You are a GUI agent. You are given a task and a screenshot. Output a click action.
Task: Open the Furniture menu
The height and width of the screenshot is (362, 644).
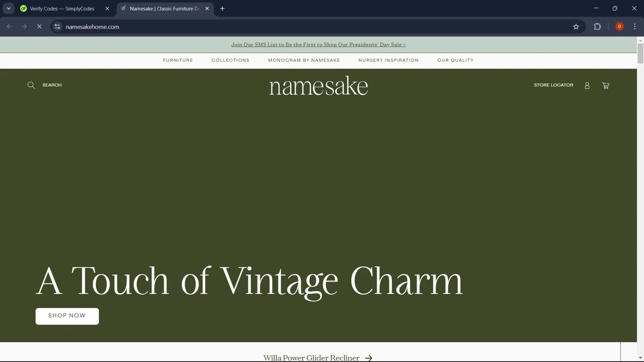(x=178, y=60)
